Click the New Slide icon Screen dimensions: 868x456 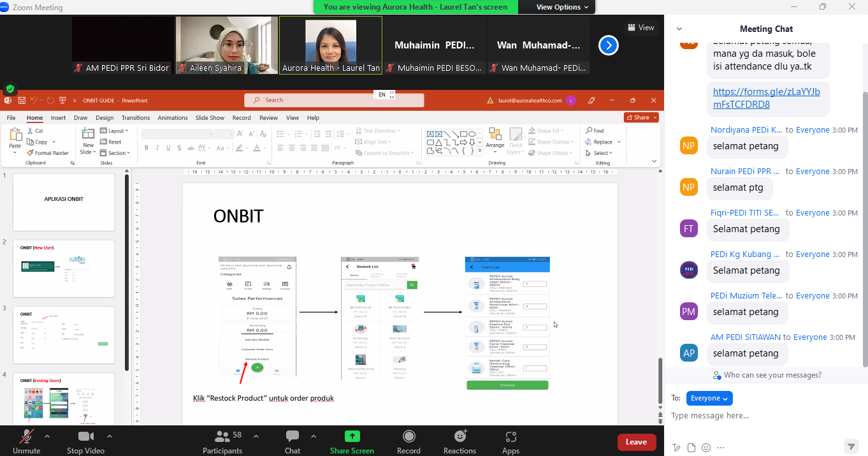click(x=88, y=134)
